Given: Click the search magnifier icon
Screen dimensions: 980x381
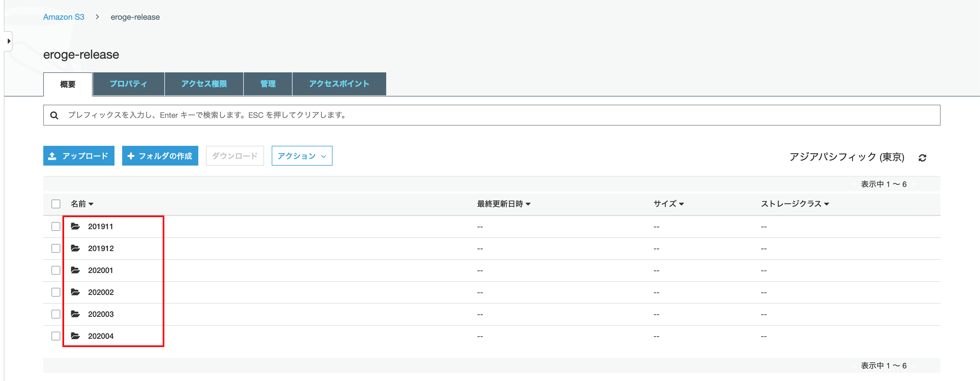Looking at the screenshot, I should tap(55, 115).
